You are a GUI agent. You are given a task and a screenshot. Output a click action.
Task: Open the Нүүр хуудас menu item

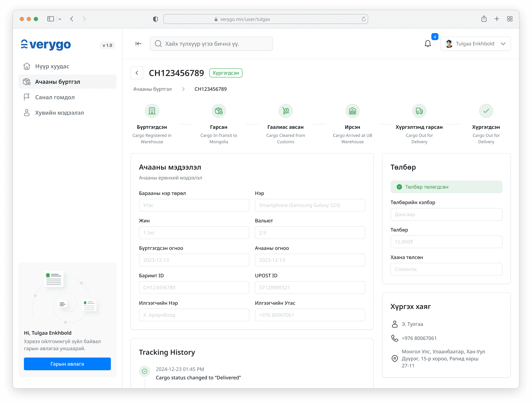[x=52, y=66]
